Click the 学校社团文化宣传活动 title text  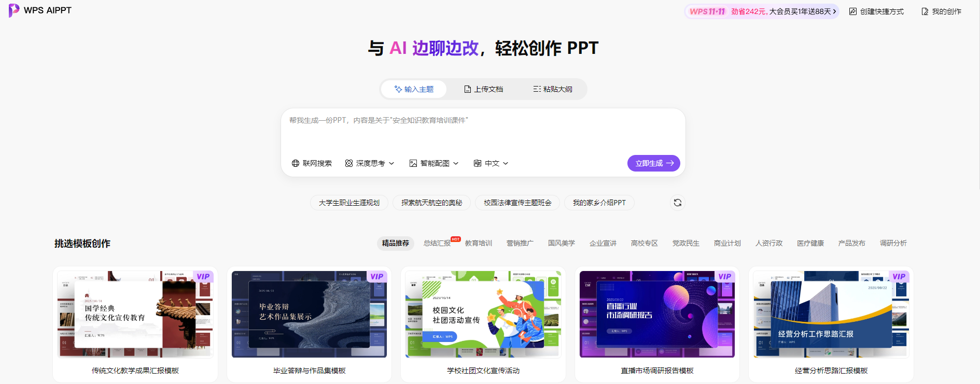[483, 371]
